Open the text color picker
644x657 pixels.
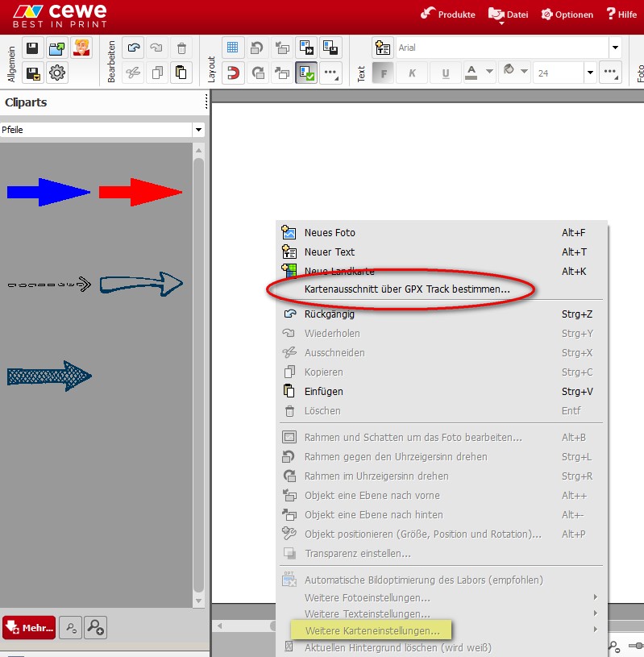tap(479, 73)
